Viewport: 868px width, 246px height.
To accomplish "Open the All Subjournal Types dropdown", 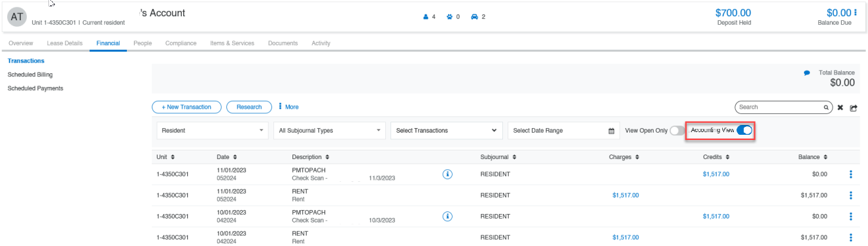I will click(x=330, y=130).
